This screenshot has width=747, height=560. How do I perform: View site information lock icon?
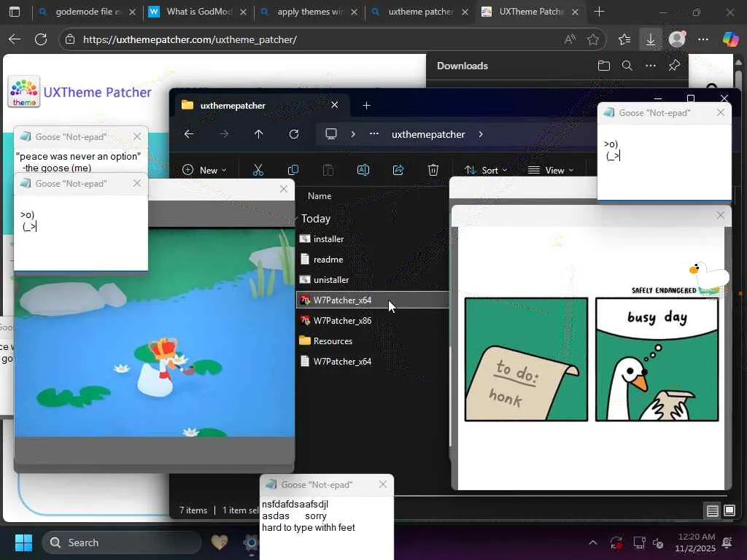click(x=70, y=39)
